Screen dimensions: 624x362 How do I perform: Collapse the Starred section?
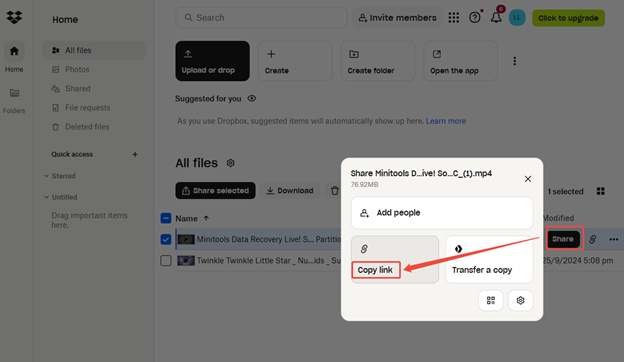47,176
